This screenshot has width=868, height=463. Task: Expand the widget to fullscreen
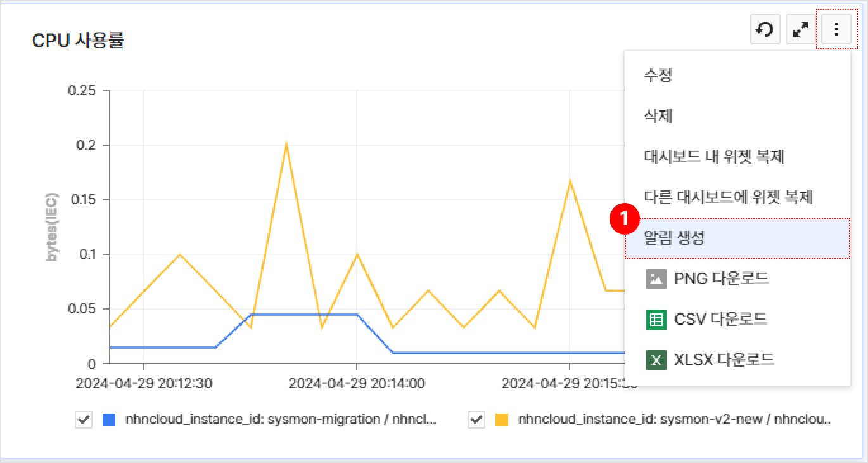[801, 30]
